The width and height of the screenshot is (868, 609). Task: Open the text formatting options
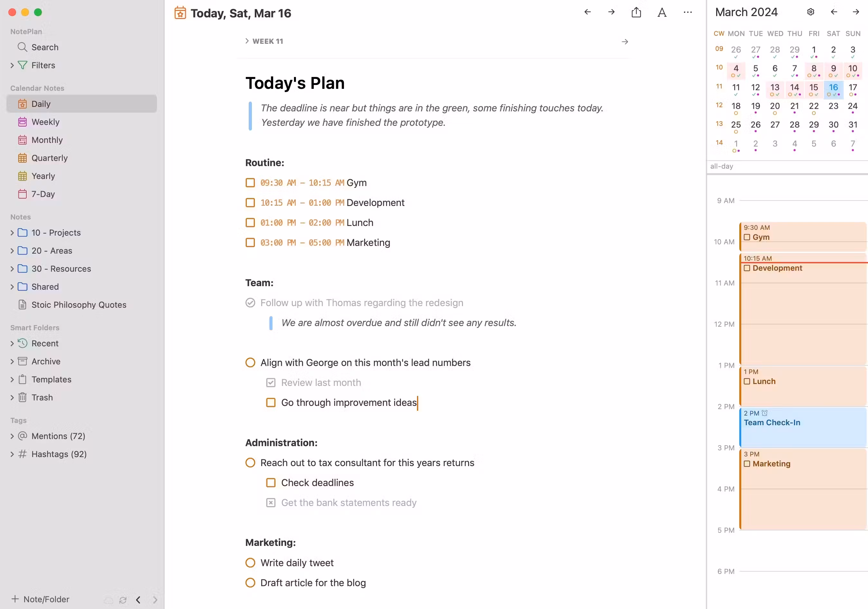662,12
